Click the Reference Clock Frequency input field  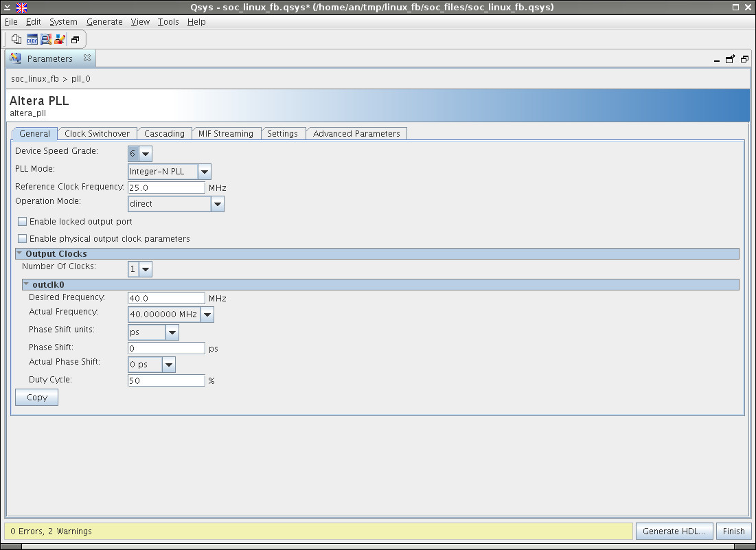(166, 187)
